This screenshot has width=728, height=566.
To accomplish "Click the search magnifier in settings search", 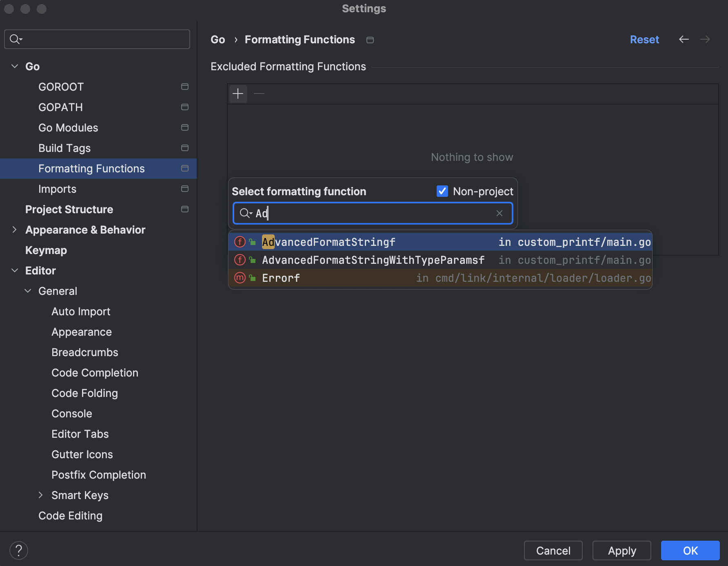I will tap(16, 39).
